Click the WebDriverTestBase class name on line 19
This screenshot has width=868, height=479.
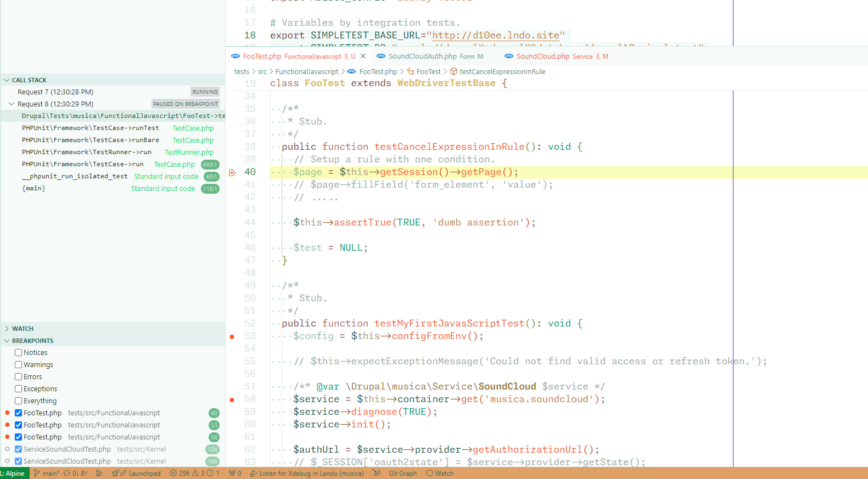coord(446,83)
